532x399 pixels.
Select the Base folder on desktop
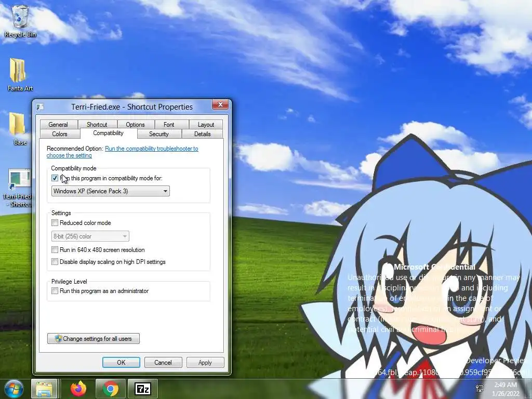[x=19, y=129]
